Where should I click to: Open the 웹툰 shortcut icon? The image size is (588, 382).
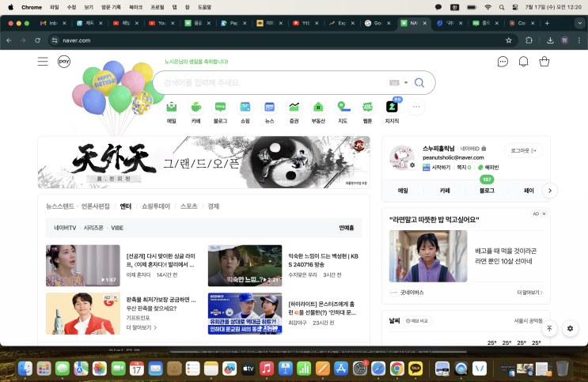pos(367,108)
